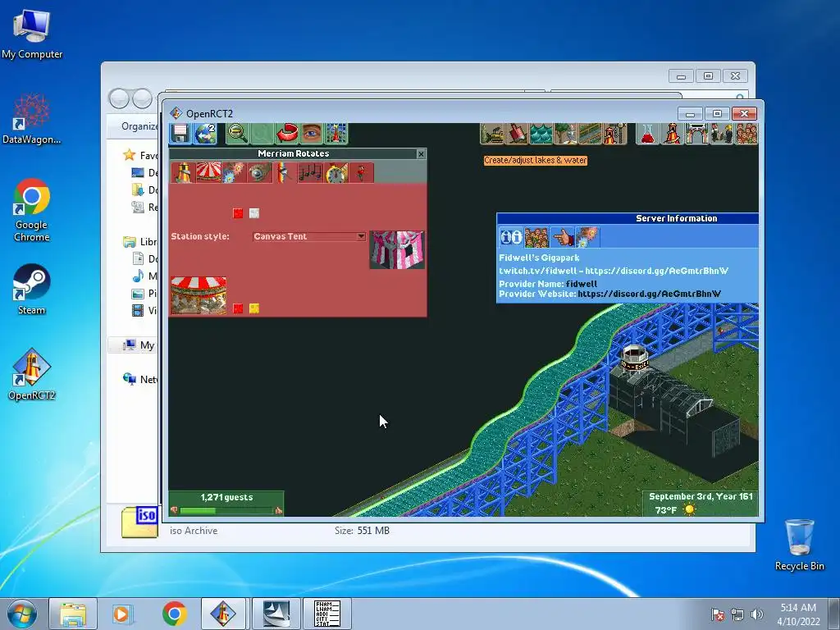Viewport: 840px width, 630px height.
Task: Click the September 3rd, Year 161 date
Action: coord(701,496)
